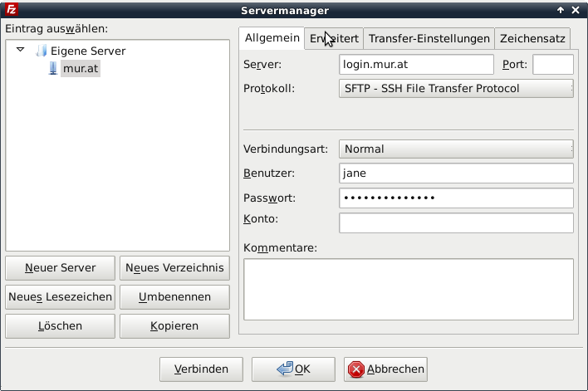Click into the Port input field
Image resolution: width=588 pixels, height=391 pixels.
pyautogui.click(x=552, y=65)
